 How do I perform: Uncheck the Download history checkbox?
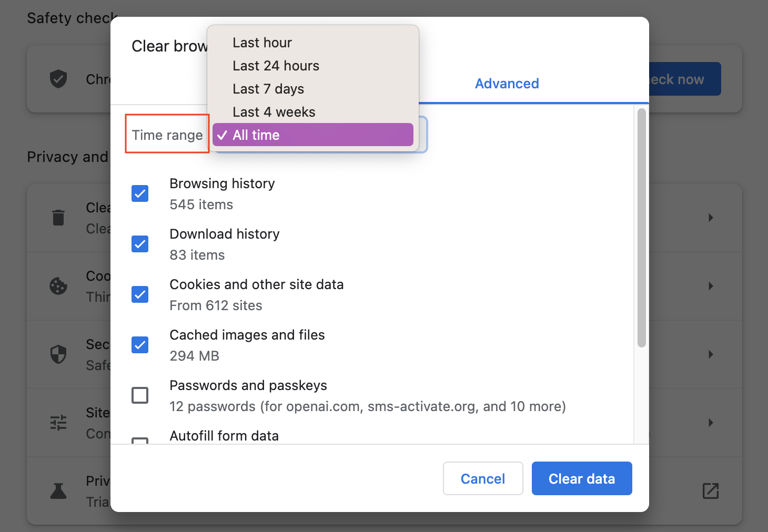coord(140,244)
